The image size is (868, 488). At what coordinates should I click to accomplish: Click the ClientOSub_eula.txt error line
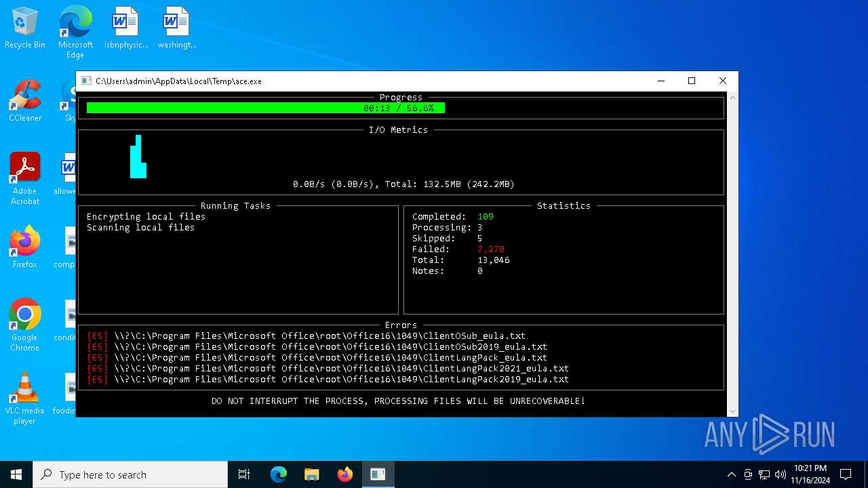[306, 335]
